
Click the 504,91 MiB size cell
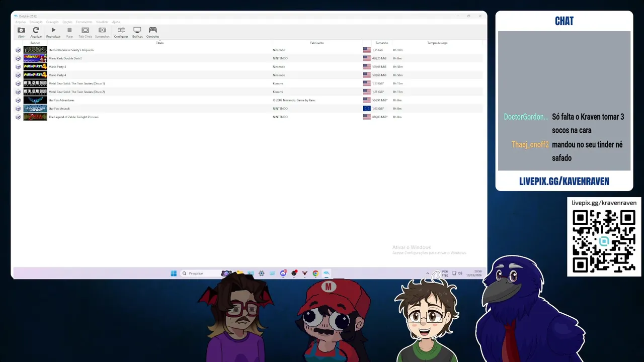point(379,100)
